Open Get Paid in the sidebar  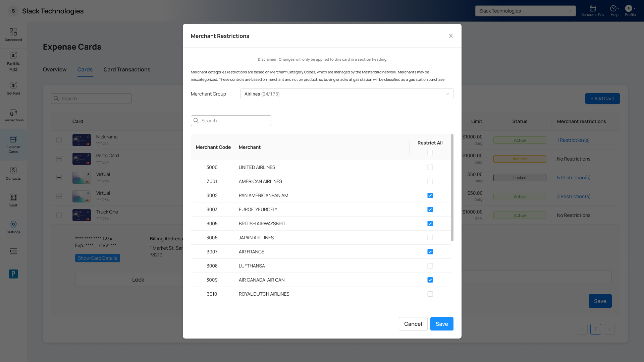13,89
